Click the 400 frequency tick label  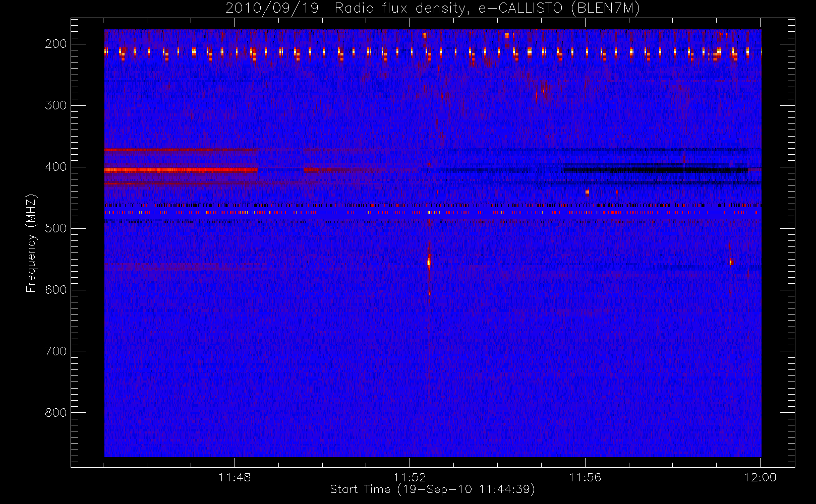pos(56,167)
